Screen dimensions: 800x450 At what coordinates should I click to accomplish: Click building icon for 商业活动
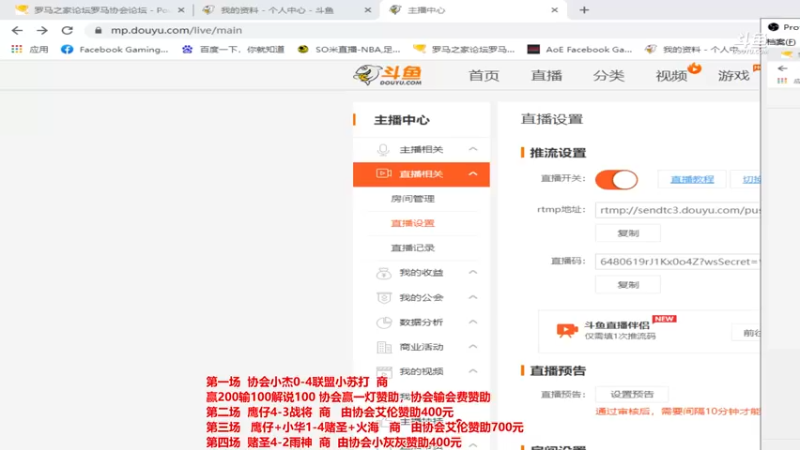(384, 347)
